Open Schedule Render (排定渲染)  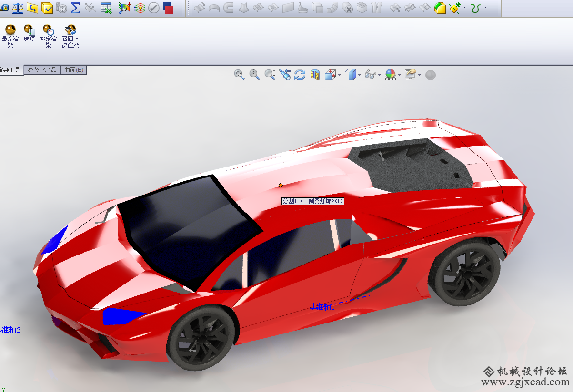pos(49,36)
